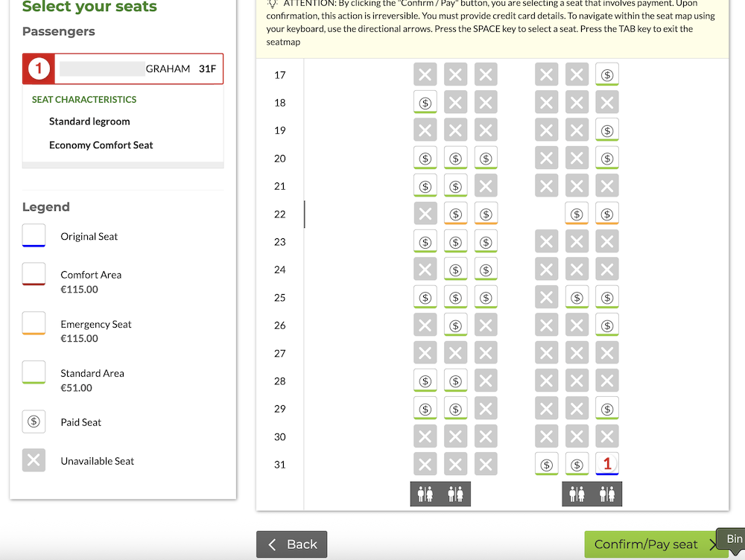The image size is (745, 560).
Task: Click the Standard Area legend swatch
Action: point(34,372)
